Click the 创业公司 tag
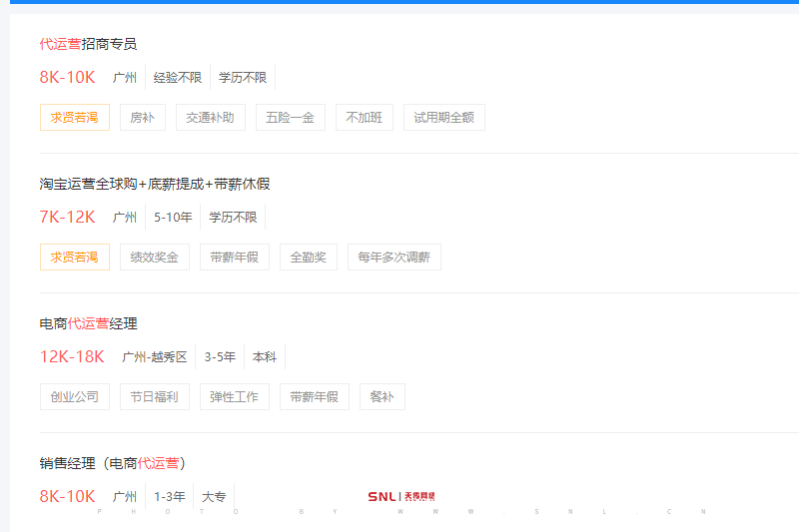This screenshot has height=532, width=799. (74, 397)
